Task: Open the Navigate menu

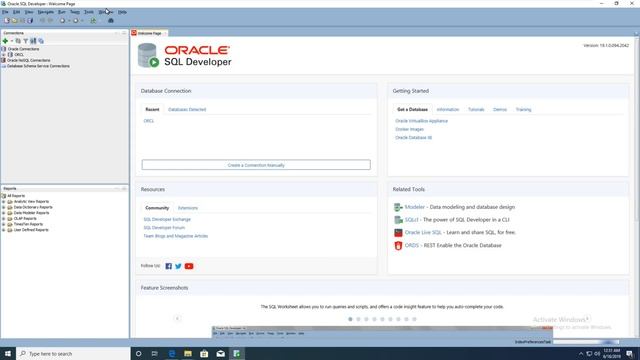Action: tap(45, 12)
